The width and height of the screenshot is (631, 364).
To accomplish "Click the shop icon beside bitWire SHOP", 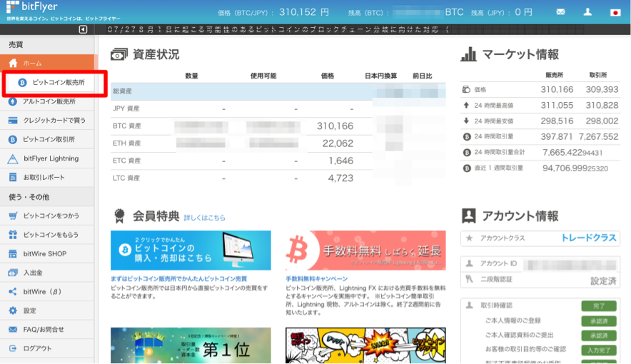I will tap(13, 254).
